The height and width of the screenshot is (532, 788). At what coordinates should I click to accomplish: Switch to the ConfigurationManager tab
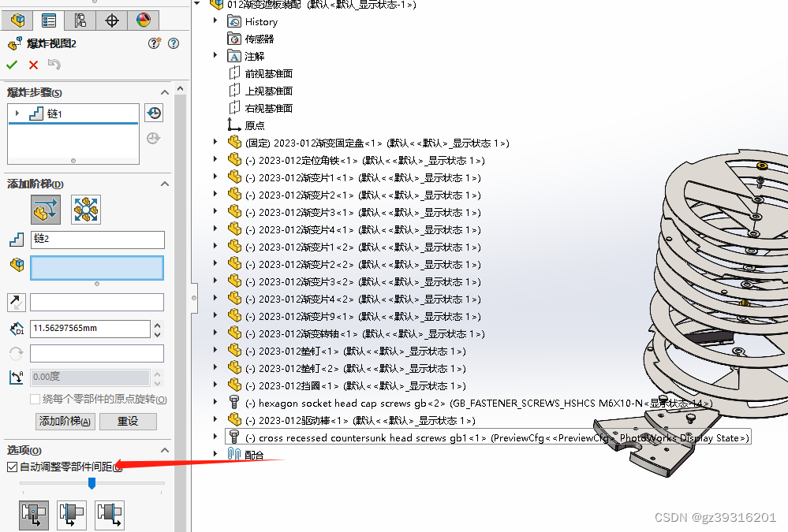click(80, 20)
